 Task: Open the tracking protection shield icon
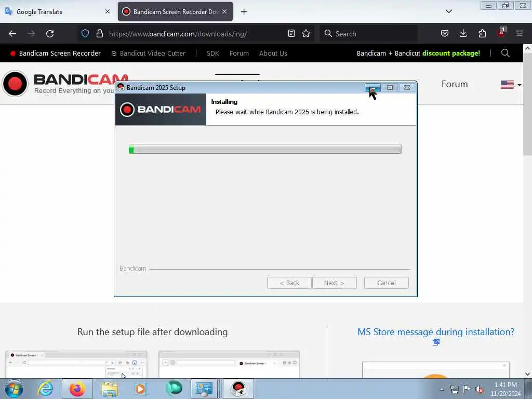[x=85, y=33]
